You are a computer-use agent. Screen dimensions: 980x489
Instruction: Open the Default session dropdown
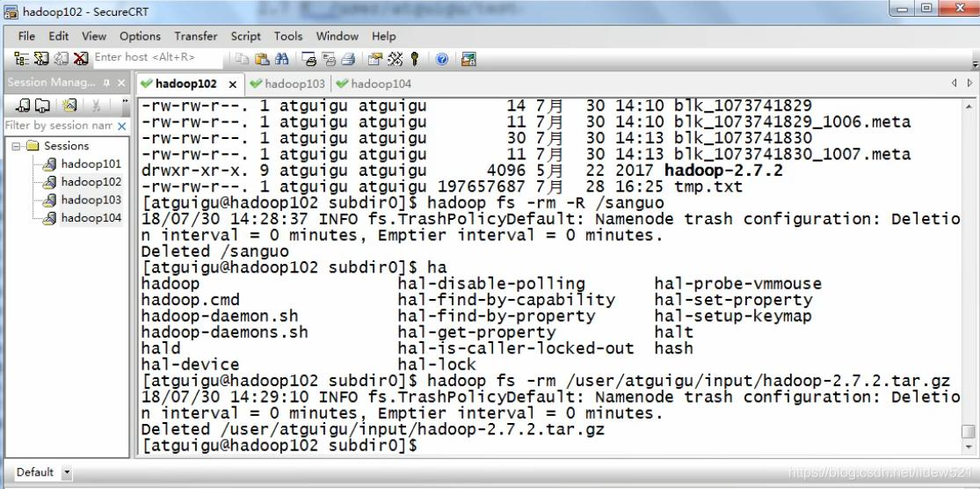(67, 472)
